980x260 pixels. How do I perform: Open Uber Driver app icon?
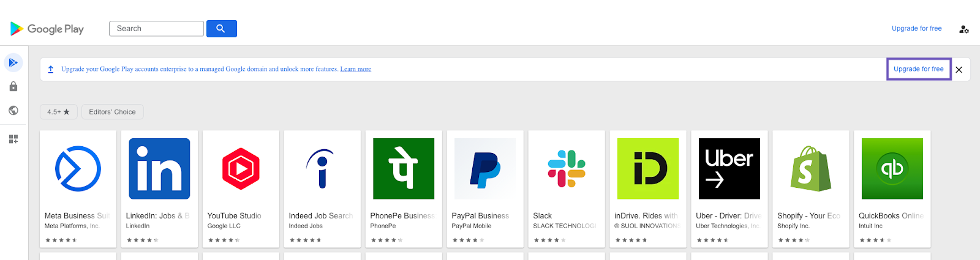pyautogui.click(x=729, y=169)
